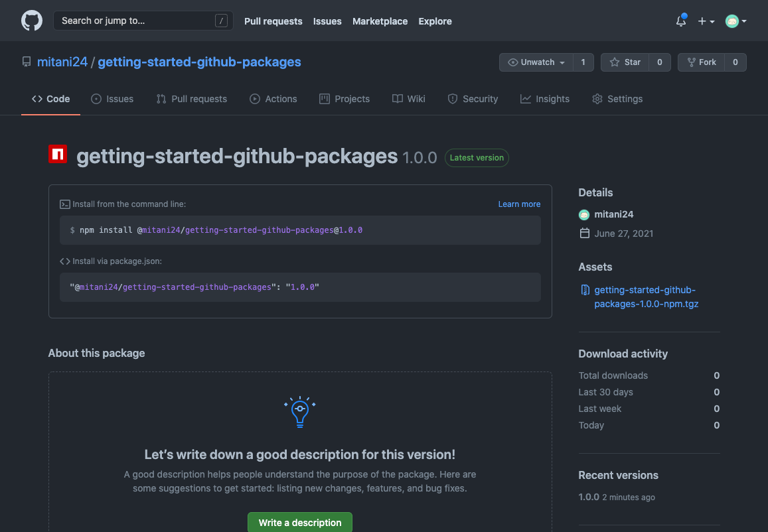Open the Actions tab
Screen dimensions: 768x532
(x=273, y=99)
